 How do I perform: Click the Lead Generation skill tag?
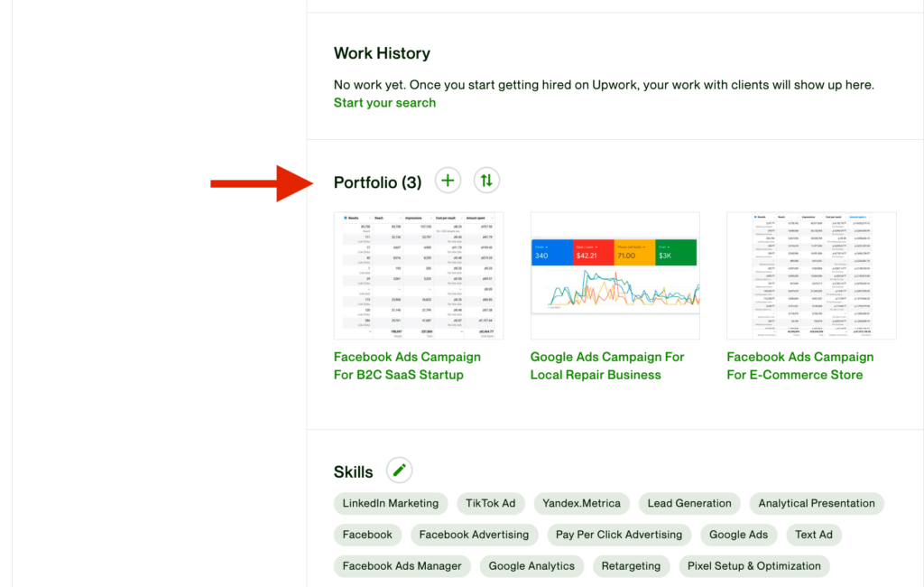[689, 504]
